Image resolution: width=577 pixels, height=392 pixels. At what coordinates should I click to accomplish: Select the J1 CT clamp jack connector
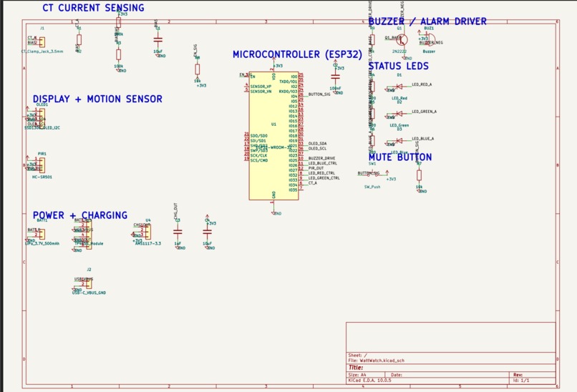(x=42, y=42)
